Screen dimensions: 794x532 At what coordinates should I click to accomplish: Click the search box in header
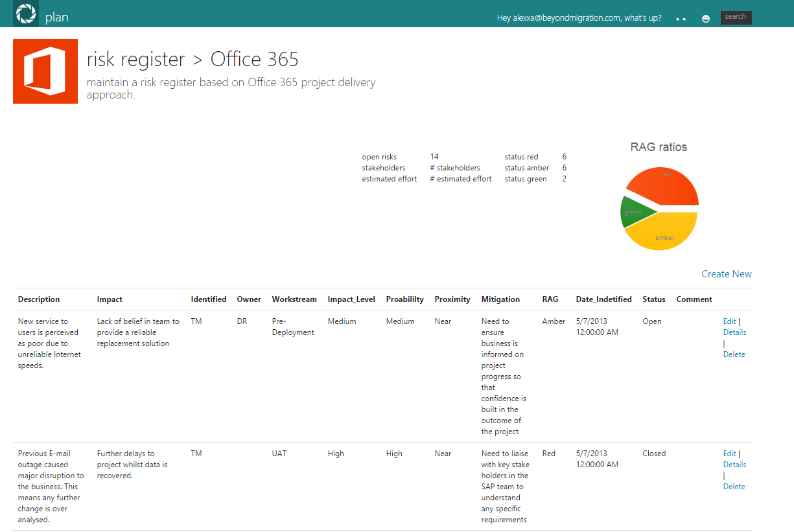[736, 17]
